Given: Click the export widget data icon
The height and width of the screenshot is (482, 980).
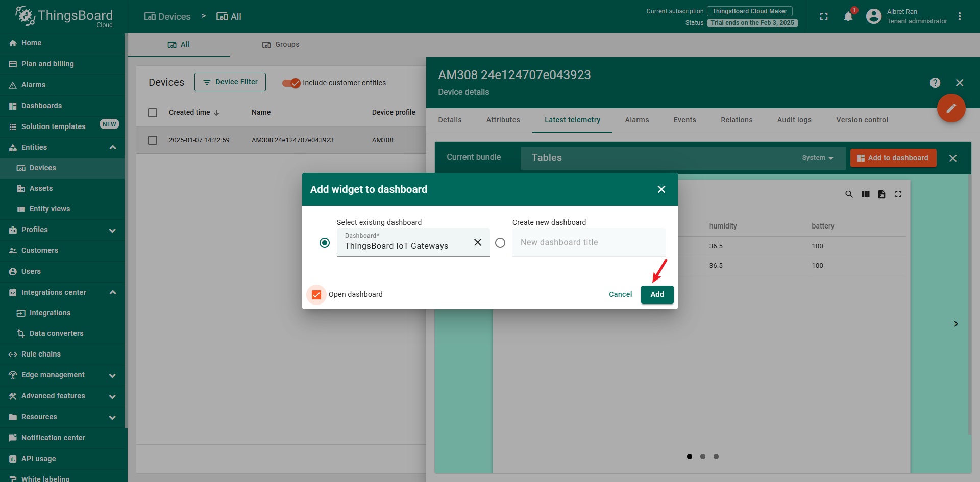Looking at the screenshot, I should click(882, 194).
